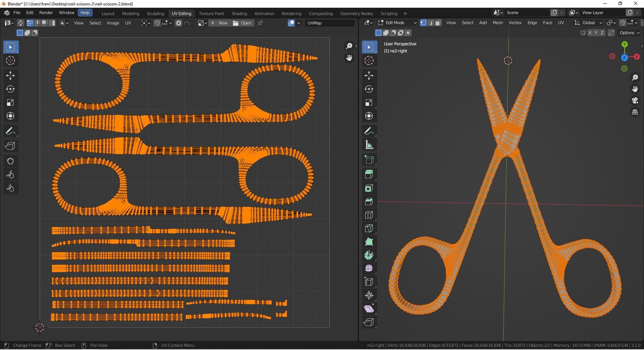The image size is (644, 350).
Task: Select the Cursor tool in UV editor
Action: [x=10, y=60]
